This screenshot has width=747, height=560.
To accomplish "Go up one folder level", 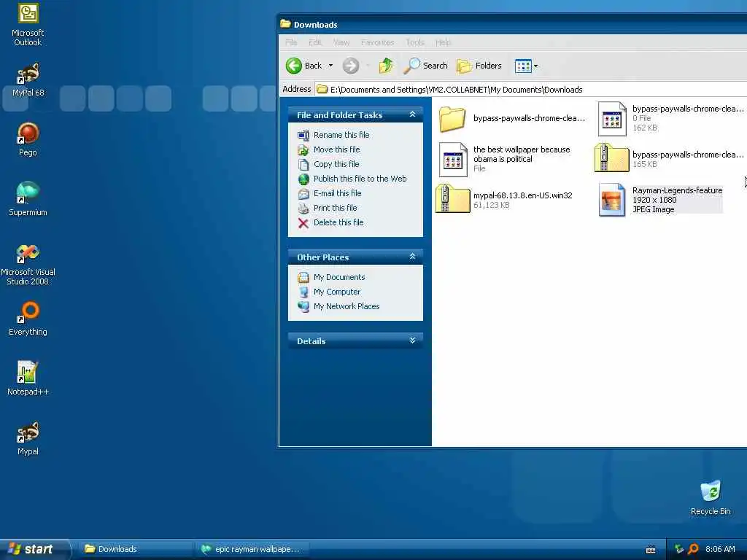I will coord(387,66).
